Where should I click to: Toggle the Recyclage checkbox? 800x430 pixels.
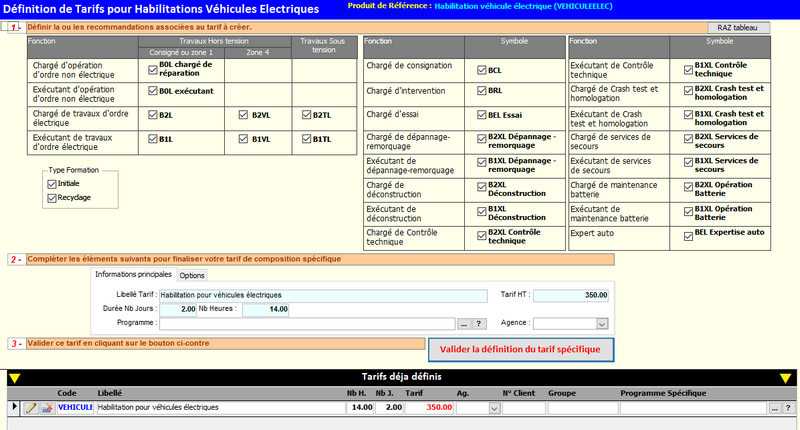pos(52,198)
